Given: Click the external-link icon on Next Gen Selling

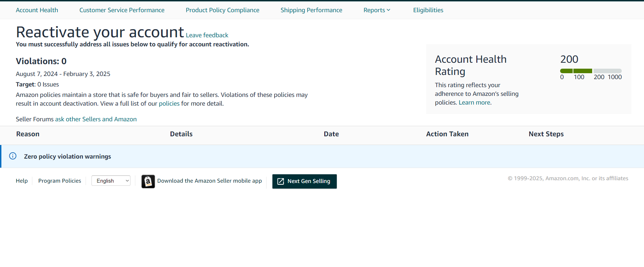Looking at the screenshot, I should 281,181.
